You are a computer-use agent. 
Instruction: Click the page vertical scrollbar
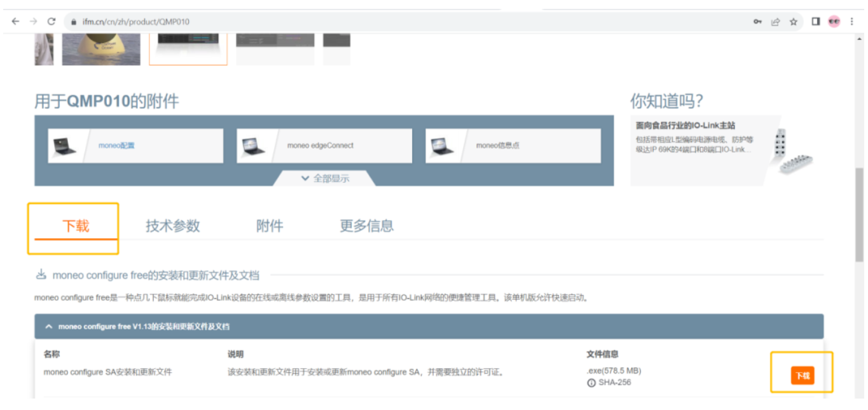859,216
